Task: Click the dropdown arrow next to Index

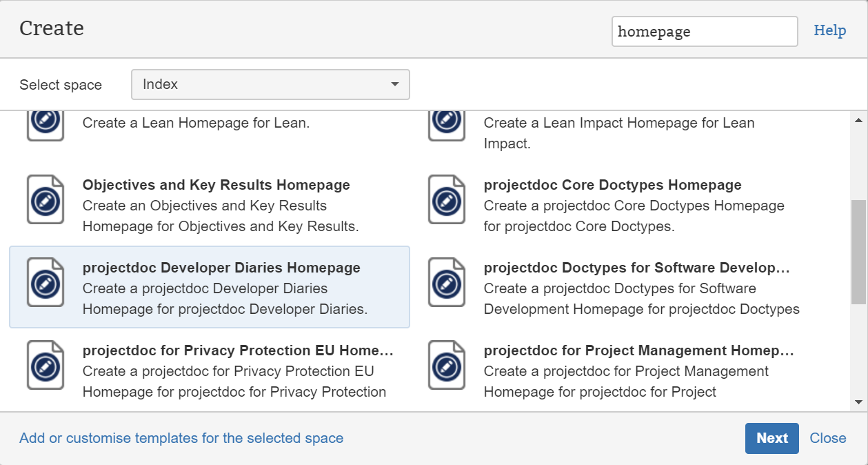Action: click(395, 84)
